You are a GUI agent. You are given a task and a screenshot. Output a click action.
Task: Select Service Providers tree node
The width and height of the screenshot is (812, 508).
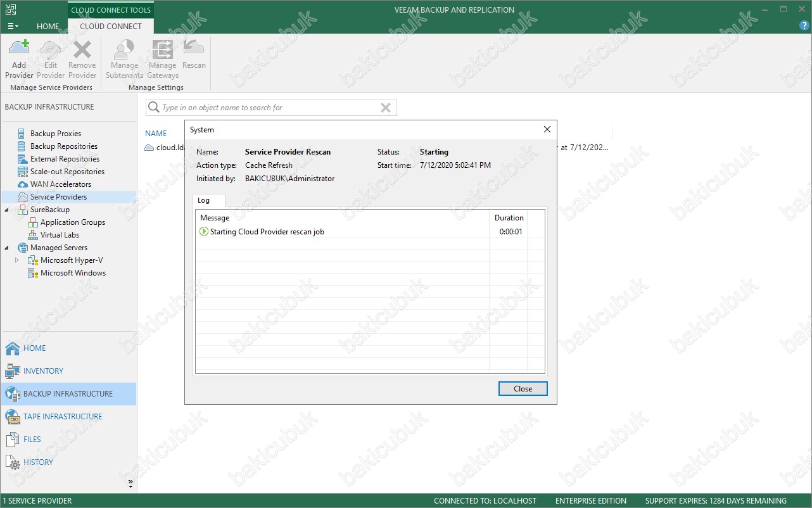(x=58, y=197)
